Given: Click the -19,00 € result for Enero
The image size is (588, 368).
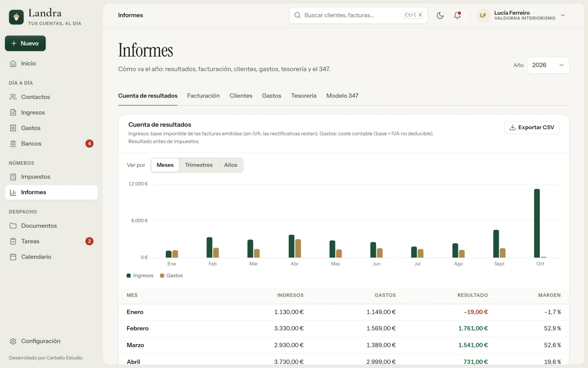Looking at the screenshot, I should click(476, 312).
